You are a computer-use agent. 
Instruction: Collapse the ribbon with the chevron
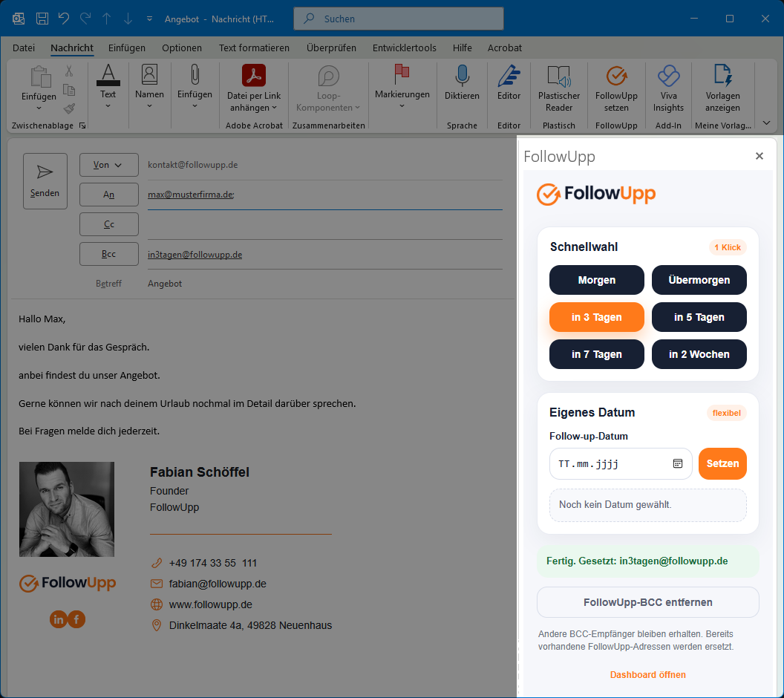(x=766, y=123)
